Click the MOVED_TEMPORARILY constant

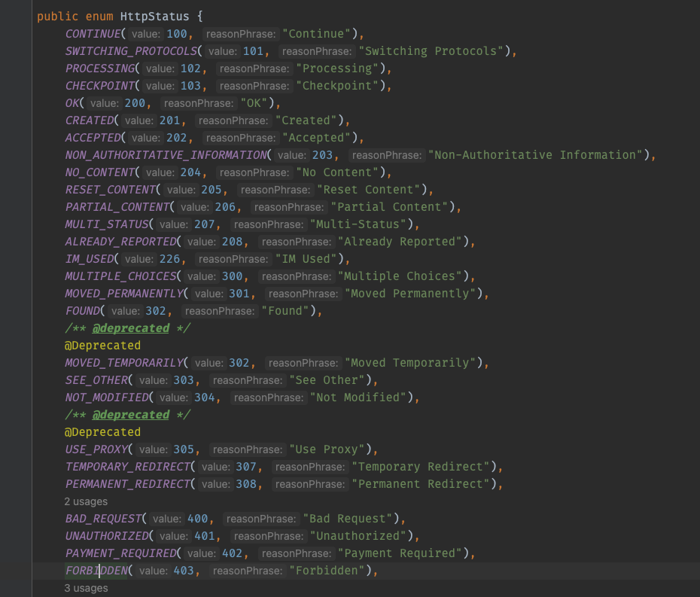coord(124,363)
